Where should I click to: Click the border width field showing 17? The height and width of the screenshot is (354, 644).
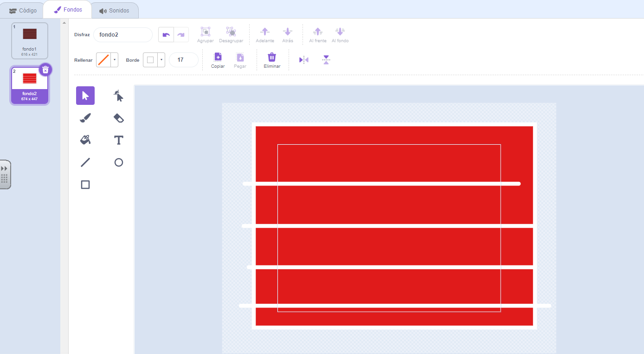[x=184, y=60]
